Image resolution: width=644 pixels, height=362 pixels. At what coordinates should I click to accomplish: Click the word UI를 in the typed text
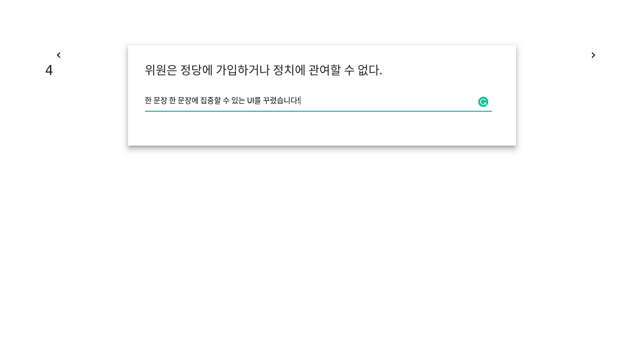point(254,100)
